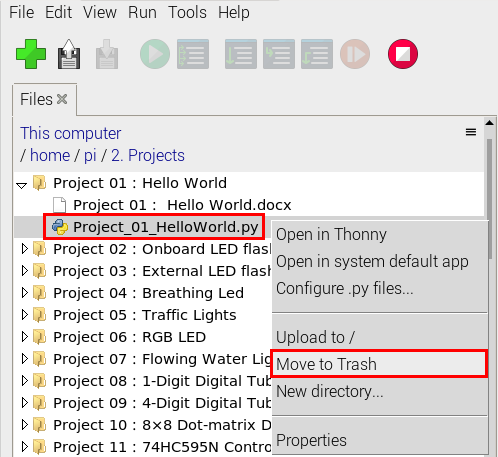Expand the Project 06 : RGB LED folder
This screenshot has width=498, height=457.
(x=24, y=337)
